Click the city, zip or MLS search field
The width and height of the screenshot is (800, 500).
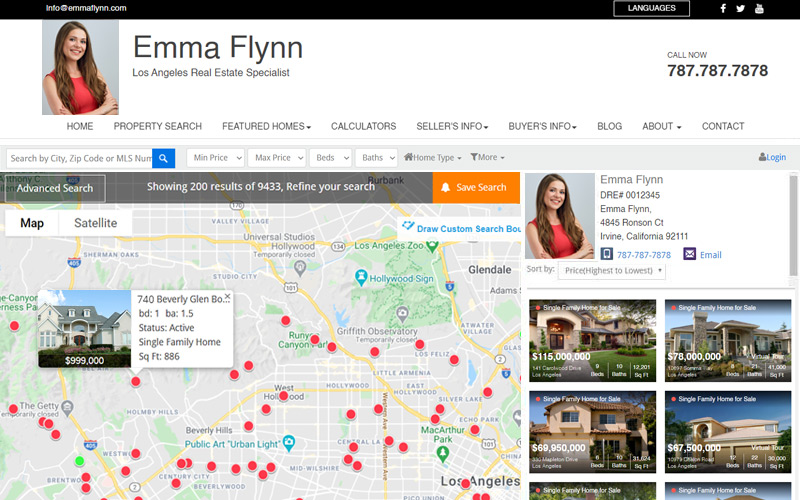[79, 158]
